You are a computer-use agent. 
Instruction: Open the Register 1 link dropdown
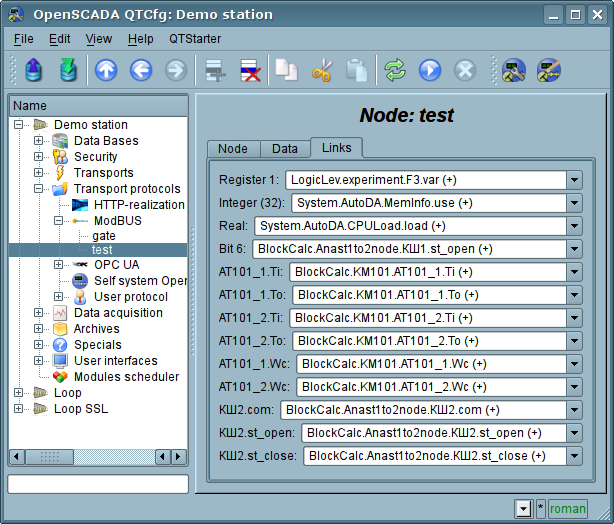coord(574,180)
